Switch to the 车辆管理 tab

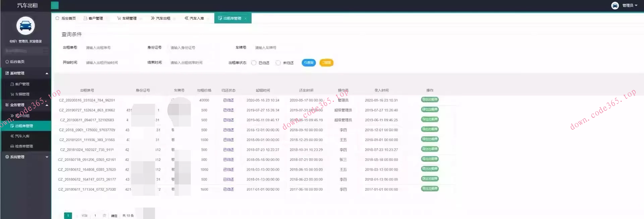(x=127, y=18)
